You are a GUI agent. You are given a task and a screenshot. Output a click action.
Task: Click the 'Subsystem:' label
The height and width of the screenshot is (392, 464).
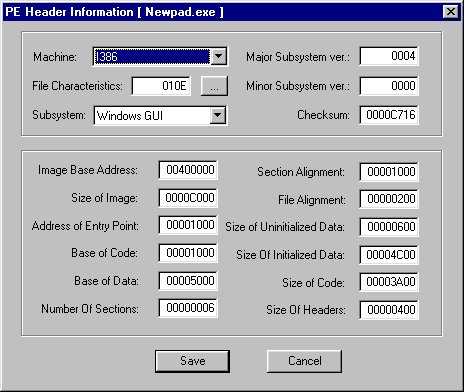click(x=59, y=115)
